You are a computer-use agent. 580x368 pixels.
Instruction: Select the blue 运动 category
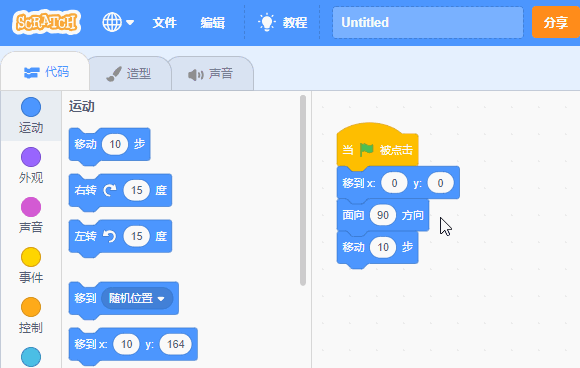tap(31, 115)
